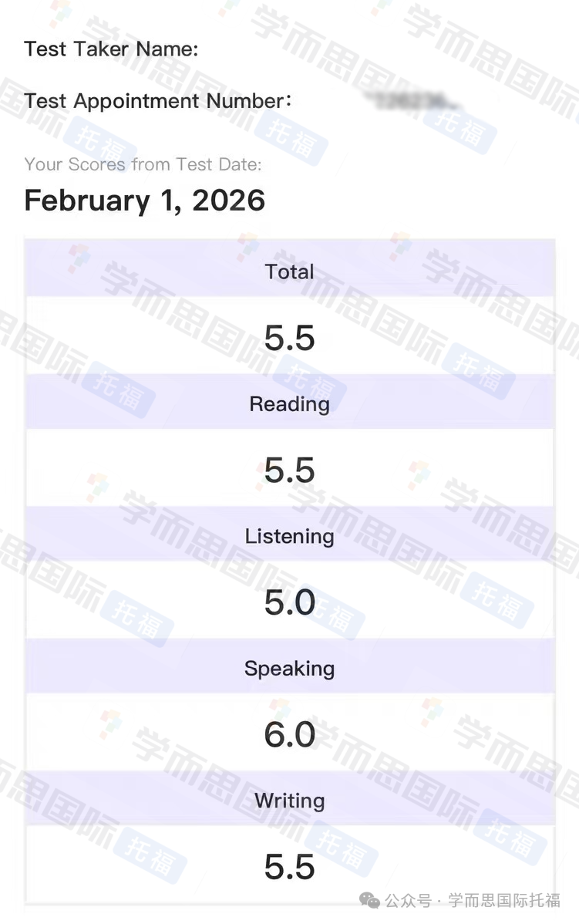Click the Speaking section header

click(x=289, y=668)
